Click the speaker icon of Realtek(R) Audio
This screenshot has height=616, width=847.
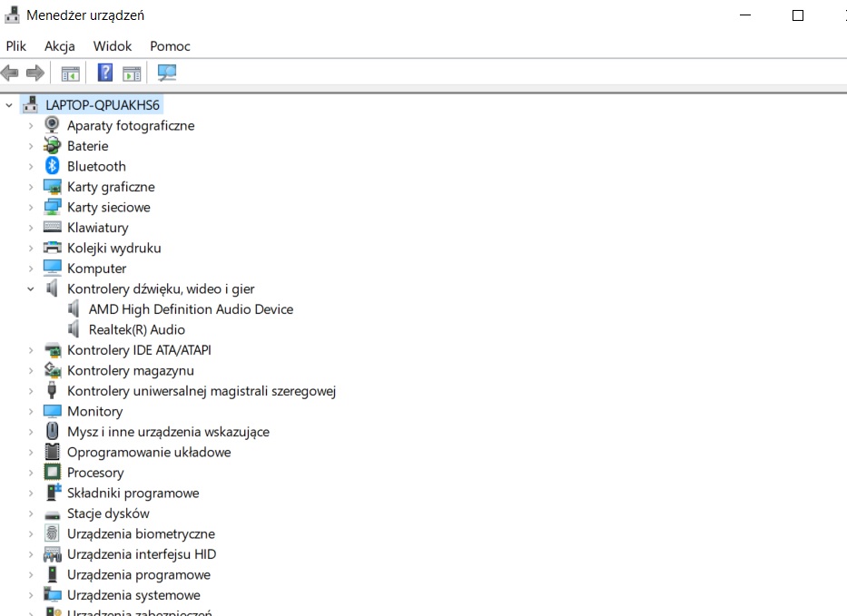(74, 328)
